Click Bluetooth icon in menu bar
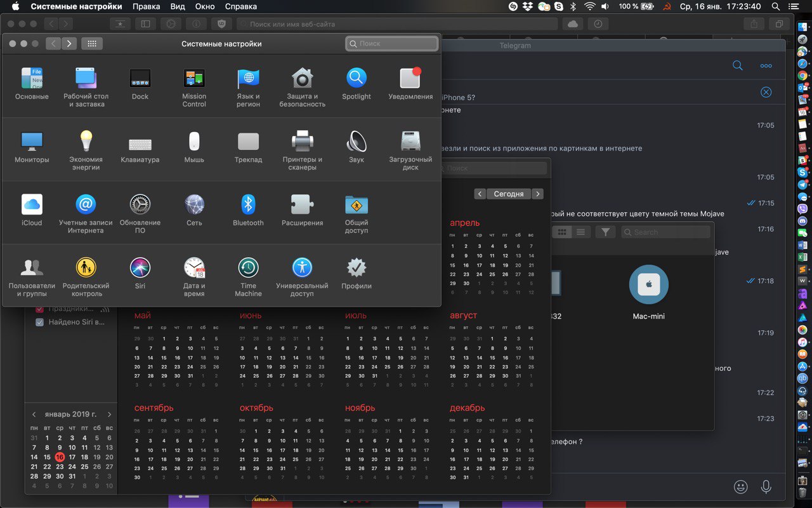 coord(573,6)
